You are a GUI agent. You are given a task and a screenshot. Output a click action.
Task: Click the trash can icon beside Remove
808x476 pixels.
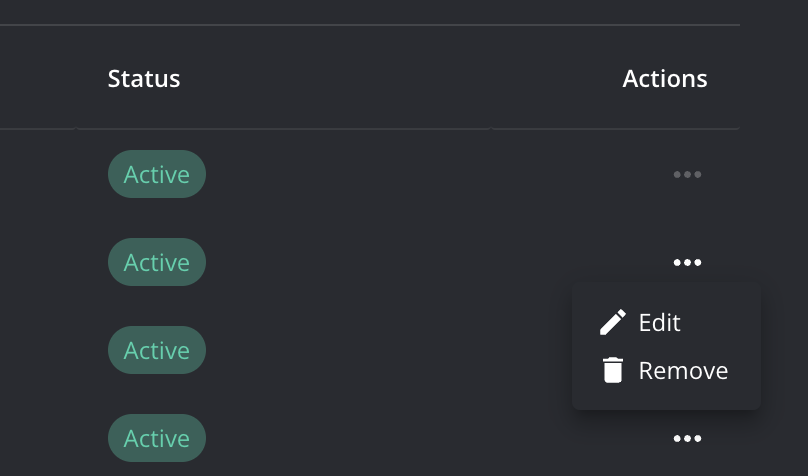[x=612, y=370]
